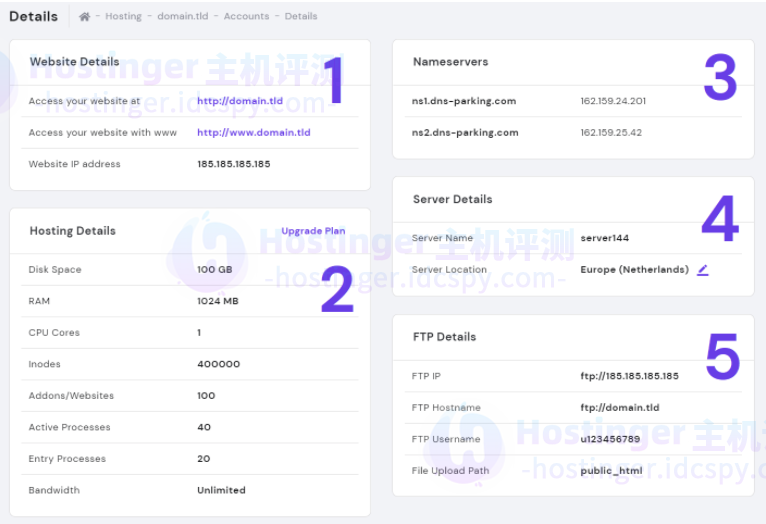
Task: Open http://www.domain.tld link
Action: tap(254, 132)
